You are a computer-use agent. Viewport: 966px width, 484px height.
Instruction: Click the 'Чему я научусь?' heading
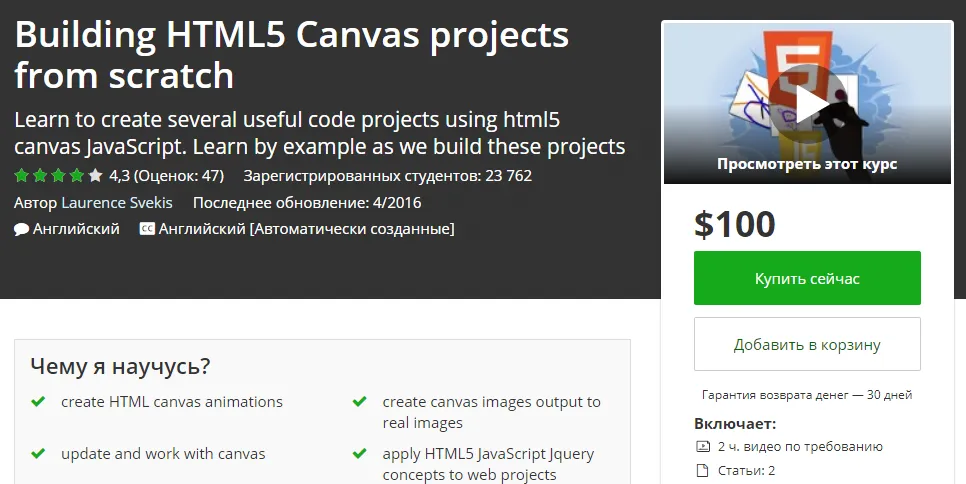pos(120,366)
